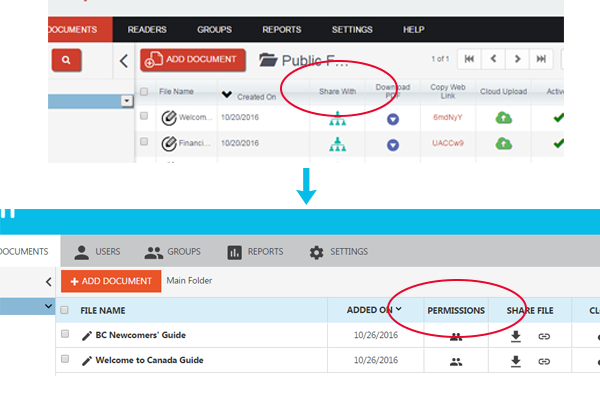
Task: Download PDF for Welcom... row
Action: click(393, 119)
